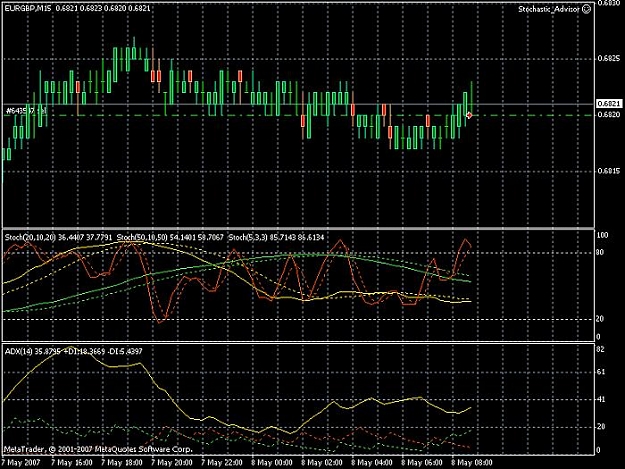This screenshot has width=625, height=469.
Task: Click the 20 level on the stochastic scale
Action: coord(600,319)
